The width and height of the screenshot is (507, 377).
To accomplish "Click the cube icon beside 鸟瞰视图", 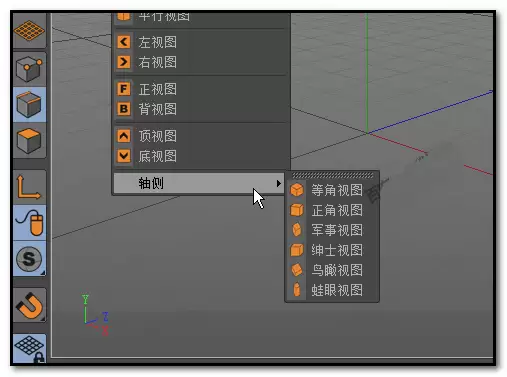I will pyautogui.click(x=297, y=270).
